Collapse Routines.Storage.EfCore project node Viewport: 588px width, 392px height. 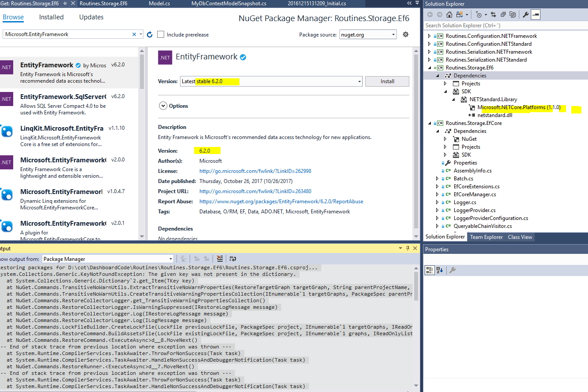click(430, 123)
